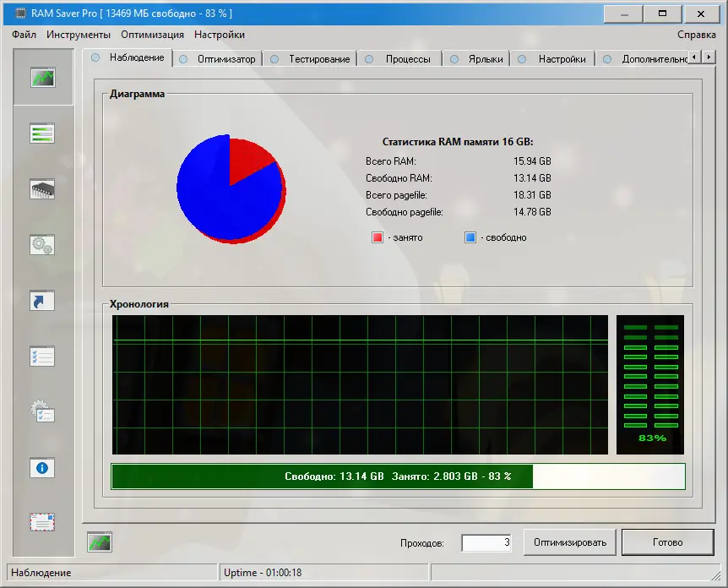Select the monitoring graph icon in the sidebar

(42, 79)
